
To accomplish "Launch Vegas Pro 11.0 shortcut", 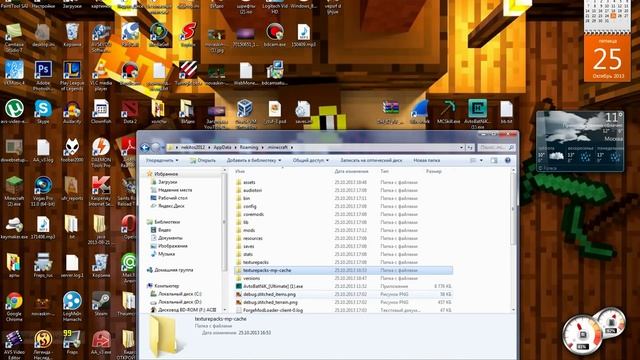I will click(43, 190).
